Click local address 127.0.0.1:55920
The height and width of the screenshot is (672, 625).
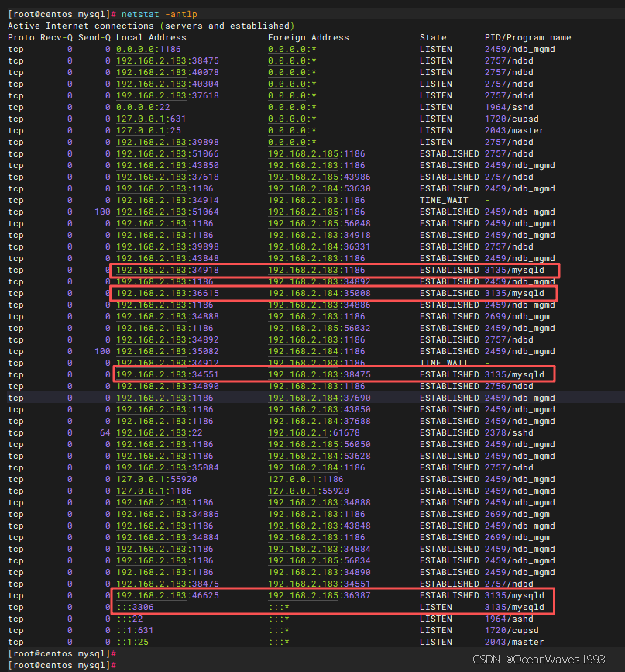[x=156, y=479]
